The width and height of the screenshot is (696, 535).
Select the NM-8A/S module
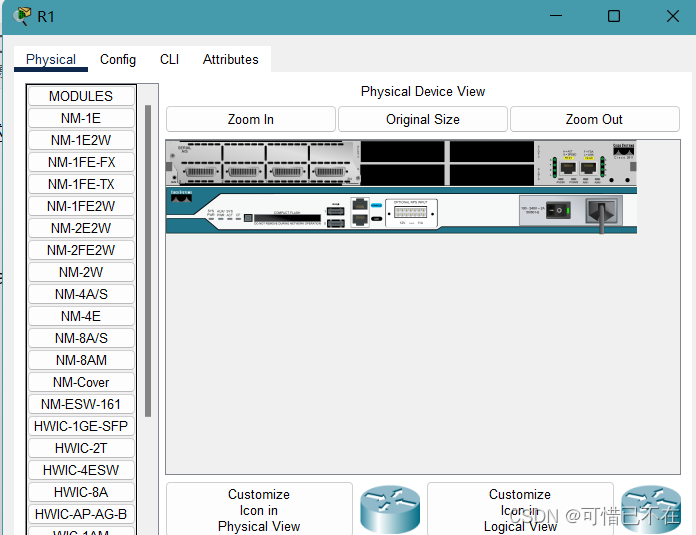[81, 338]
